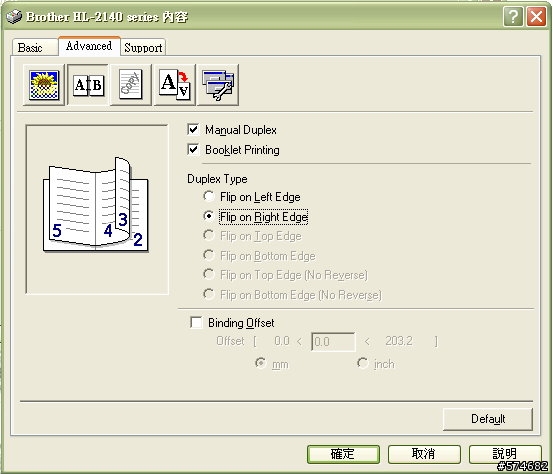Select Flip on Top Edge option
The image size is (553, 474).
[209, 235]
